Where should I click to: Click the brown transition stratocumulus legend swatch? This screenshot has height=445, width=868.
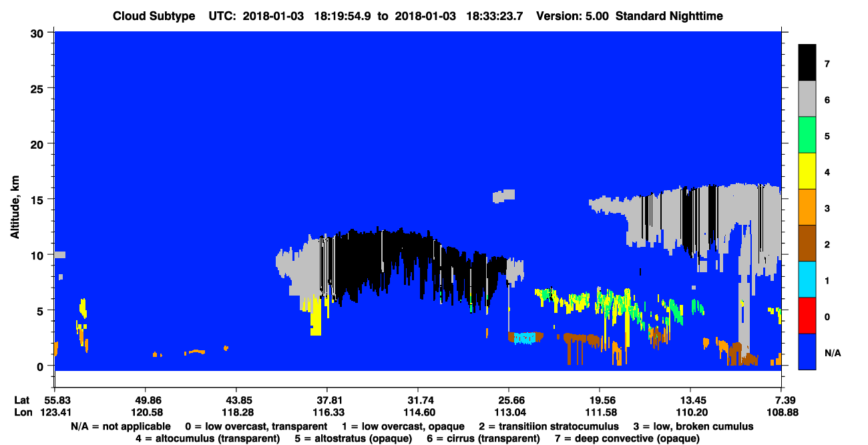click(807, 244)
